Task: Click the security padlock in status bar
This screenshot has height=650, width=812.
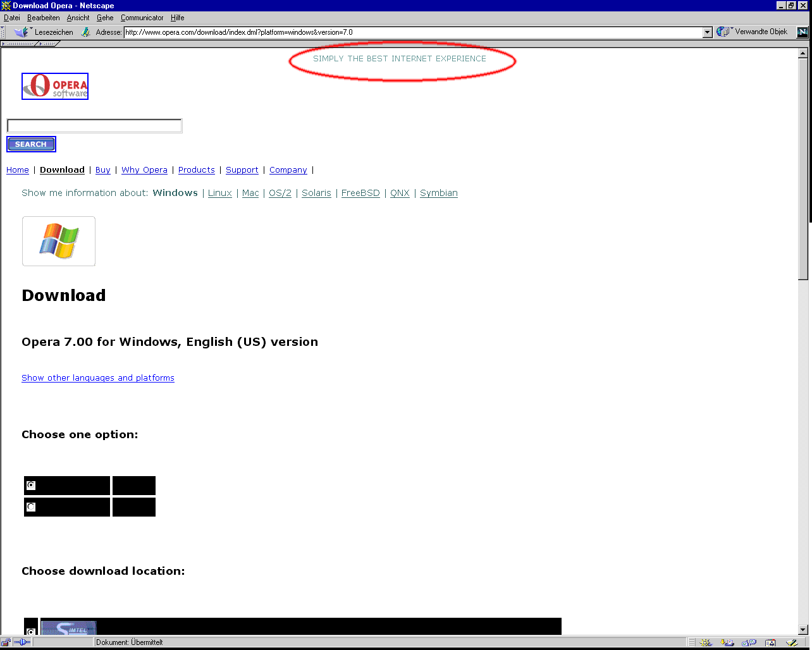Action: click(6, 642)
